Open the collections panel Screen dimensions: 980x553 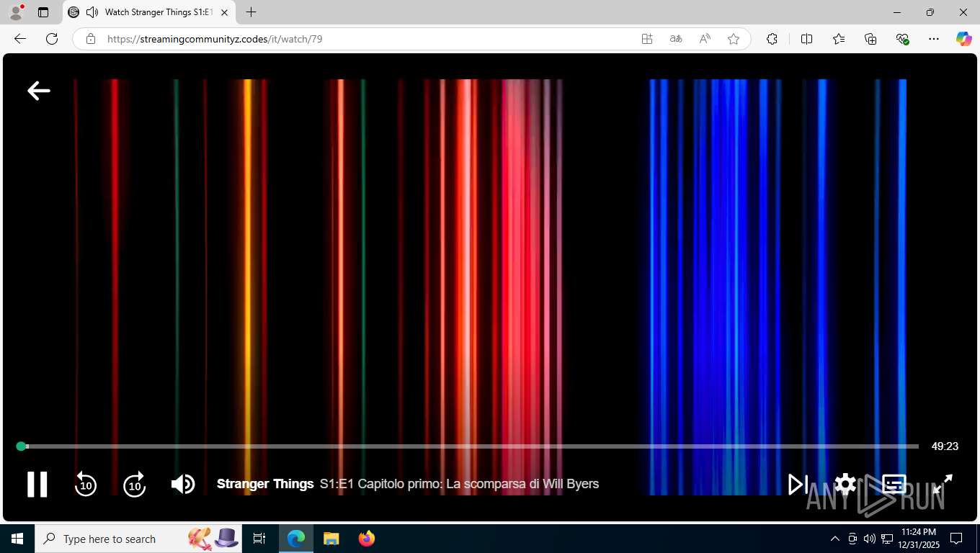coord(870,39)
